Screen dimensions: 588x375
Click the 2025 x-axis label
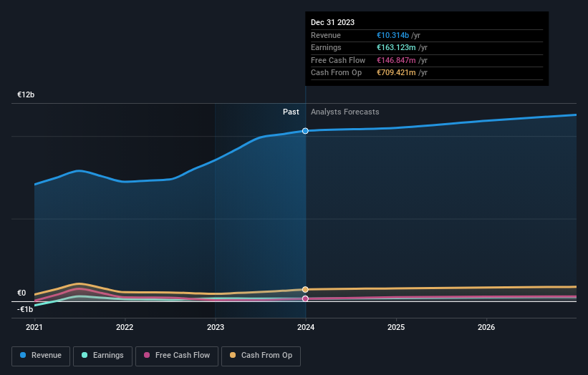[x=396, y=328]
